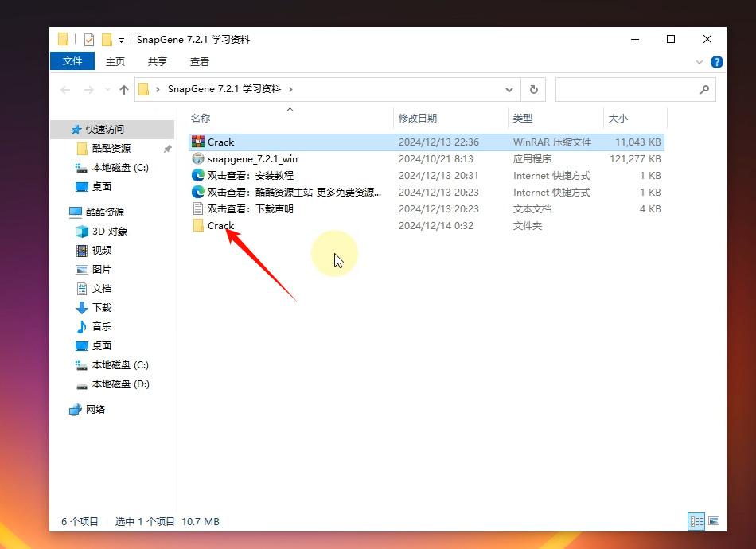Select the Crack folder icon
Image resolution: width=756 pixels, height=549 pixels.
coord(198,225)
